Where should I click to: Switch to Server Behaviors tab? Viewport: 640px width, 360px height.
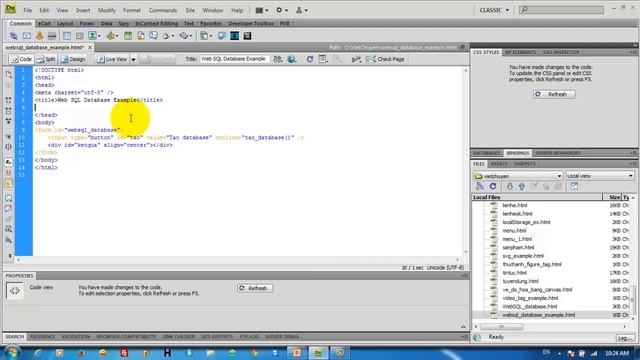coord(558,153)
